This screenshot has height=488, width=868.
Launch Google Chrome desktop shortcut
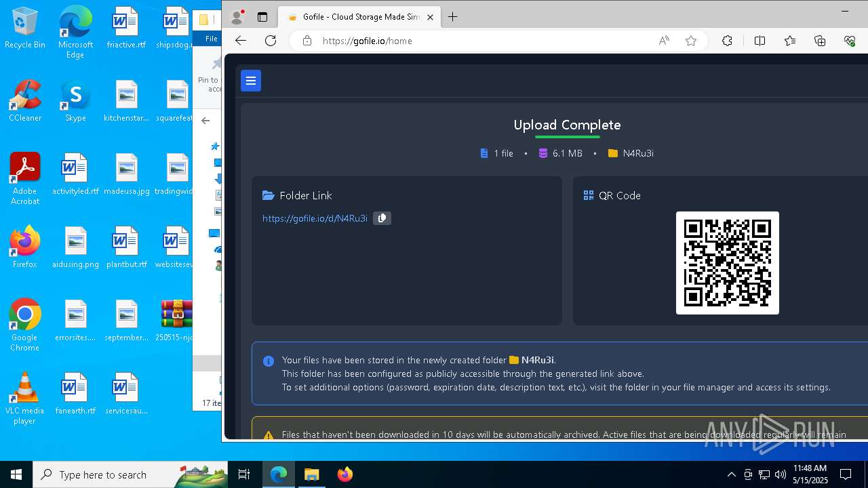25,325
